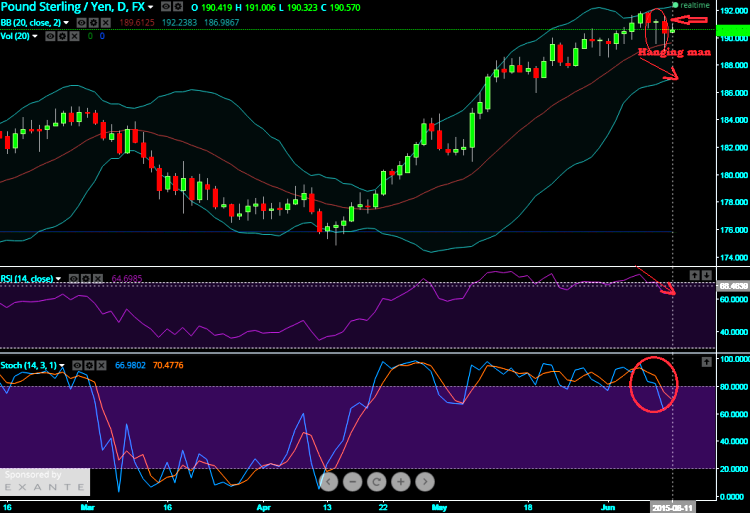Toggle Stoch indicator visibility eye icon
The height and width of the screenshot is (513, 750).
click(77, 366)
